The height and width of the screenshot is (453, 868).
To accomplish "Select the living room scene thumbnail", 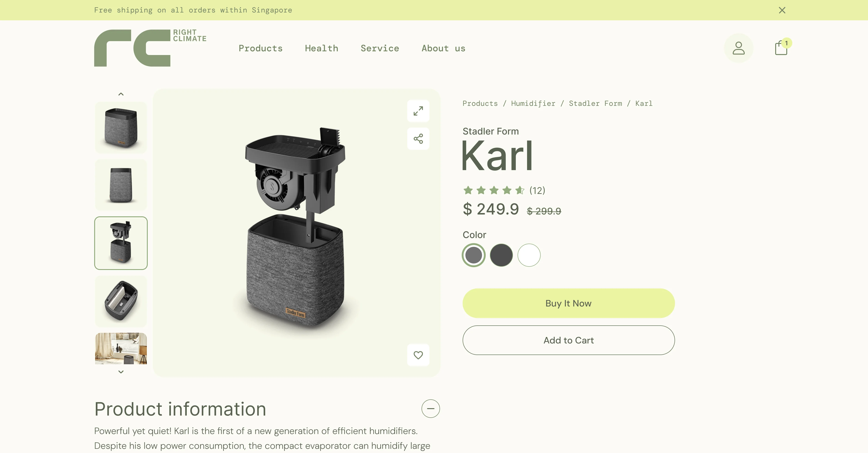I will 121,348.
